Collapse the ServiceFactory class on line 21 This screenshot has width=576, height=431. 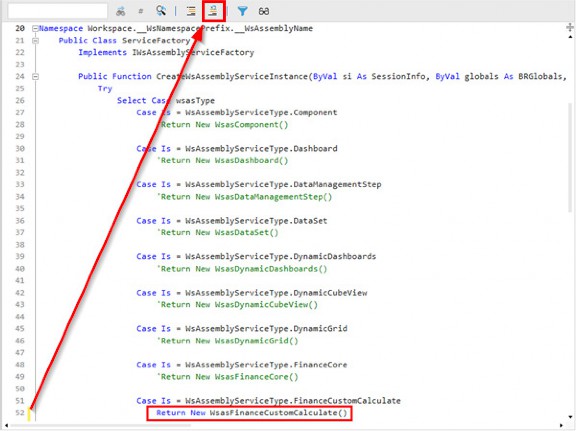[x=35, y=40]
